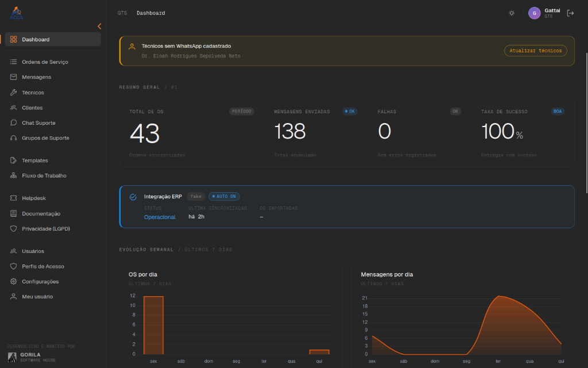Click the AUTO ON badge
The image size is (588, 368).
tap(224, 197)
